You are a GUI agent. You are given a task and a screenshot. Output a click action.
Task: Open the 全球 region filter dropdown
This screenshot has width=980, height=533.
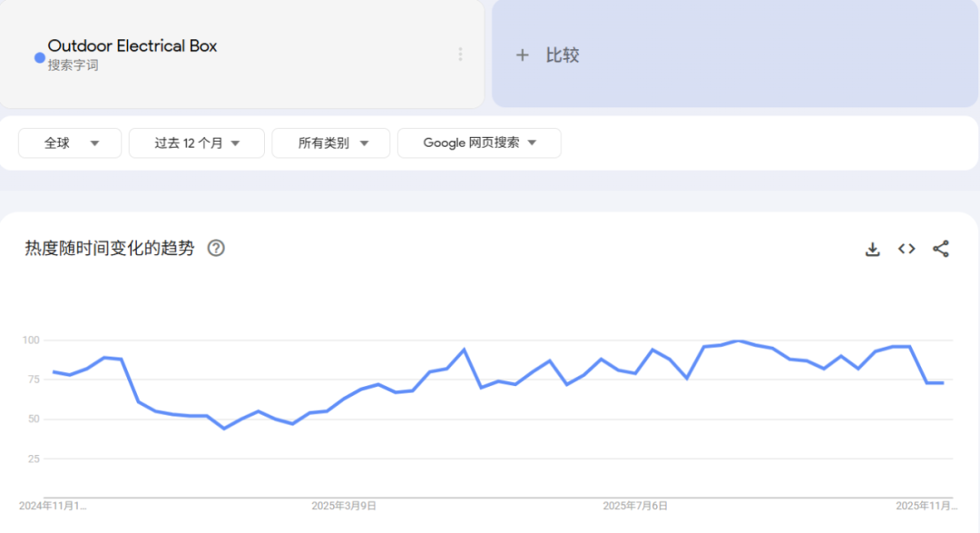[70, 143]
